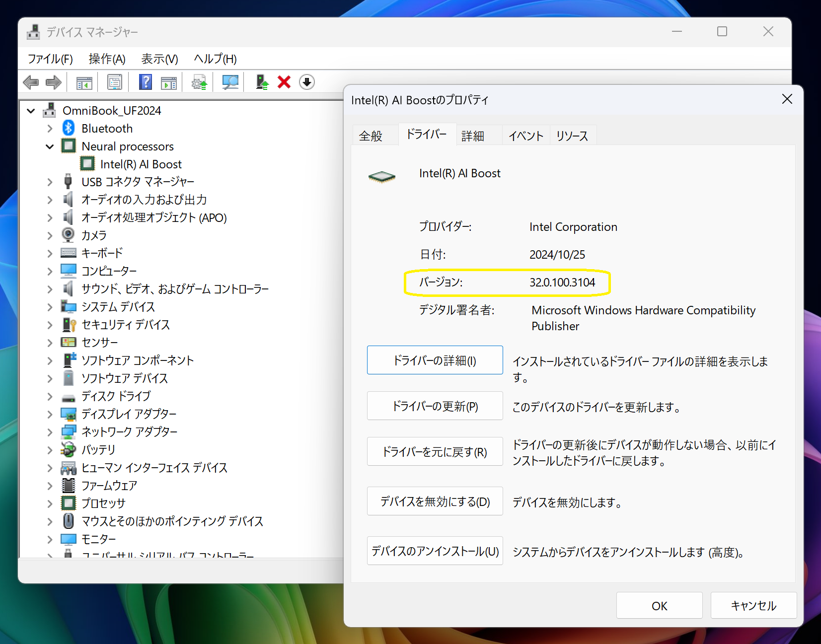This screenshot has width=821, height=644.
Task: Click the Intel Corporation provider text
Action: click(x=573, y=227)
